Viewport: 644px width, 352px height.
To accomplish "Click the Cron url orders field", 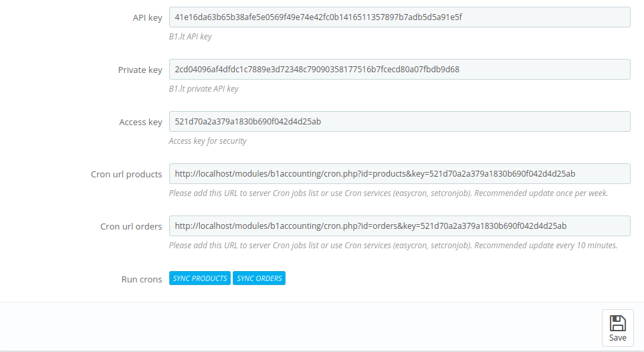I will tap(399, 226).
